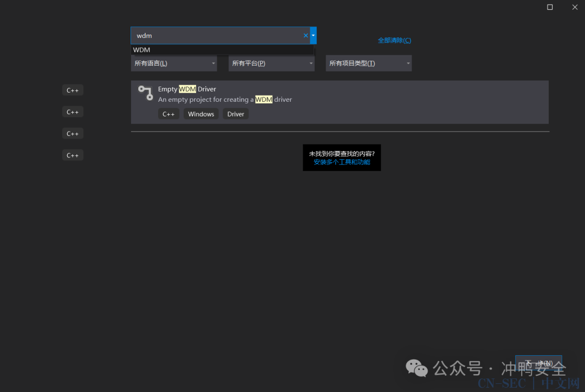The height and width of the screenshot is (392, 585).
Task: Click the template description text line
Action: (x=225, y=100)
